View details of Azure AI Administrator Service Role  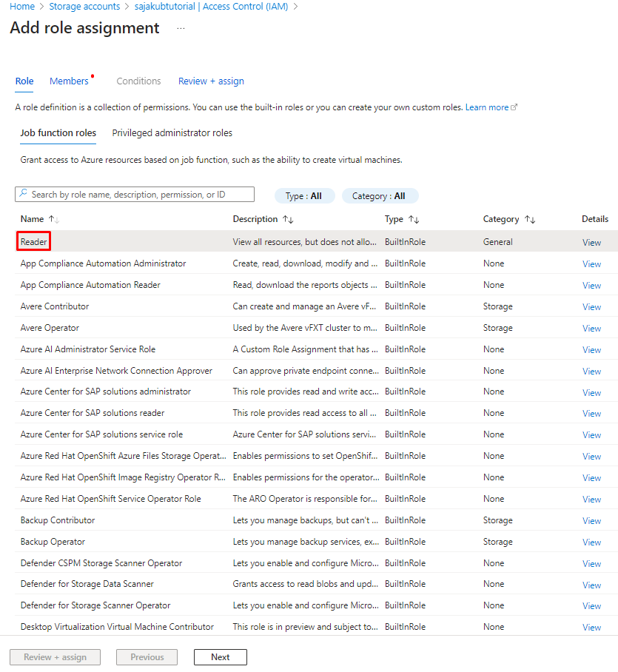tap(591, 350)
